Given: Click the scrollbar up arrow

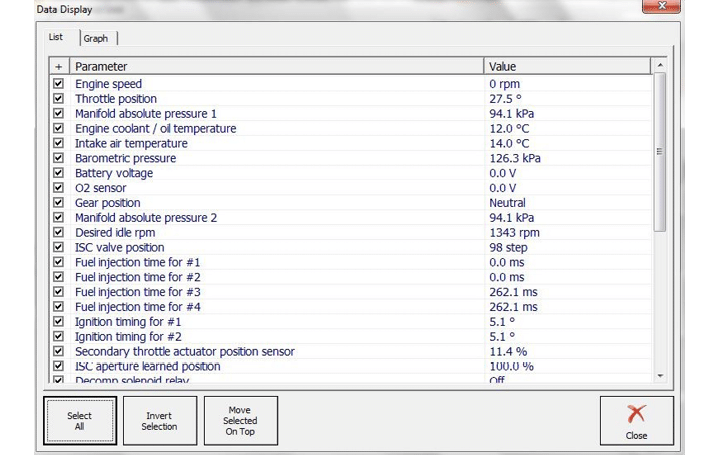Looking at the screenshot, I should pos(659,66).
